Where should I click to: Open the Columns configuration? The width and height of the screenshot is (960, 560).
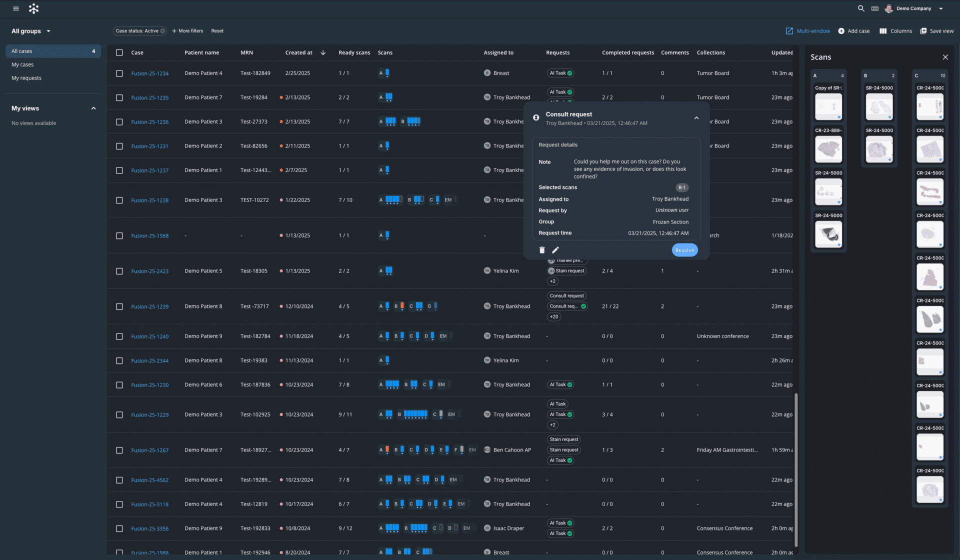(x=895, y=31)
